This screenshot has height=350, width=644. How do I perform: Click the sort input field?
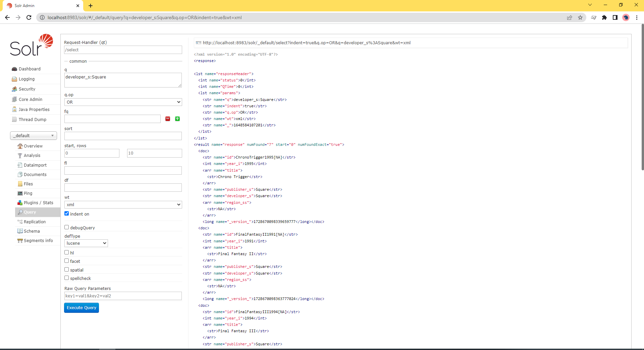pos(123,136)
